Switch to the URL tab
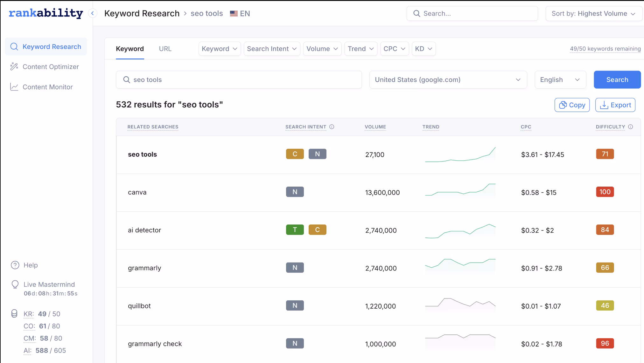Screen dimensions: 644x363 pos(165,49)
